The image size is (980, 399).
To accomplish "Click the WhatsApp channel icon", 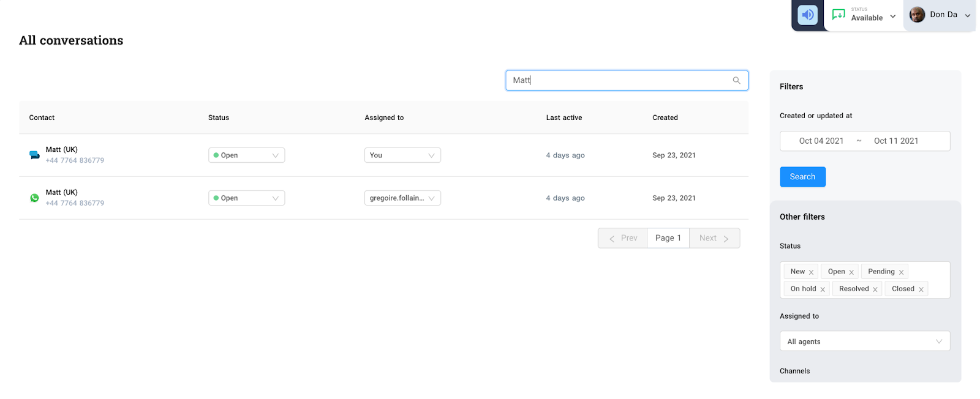I will (34, 198).
